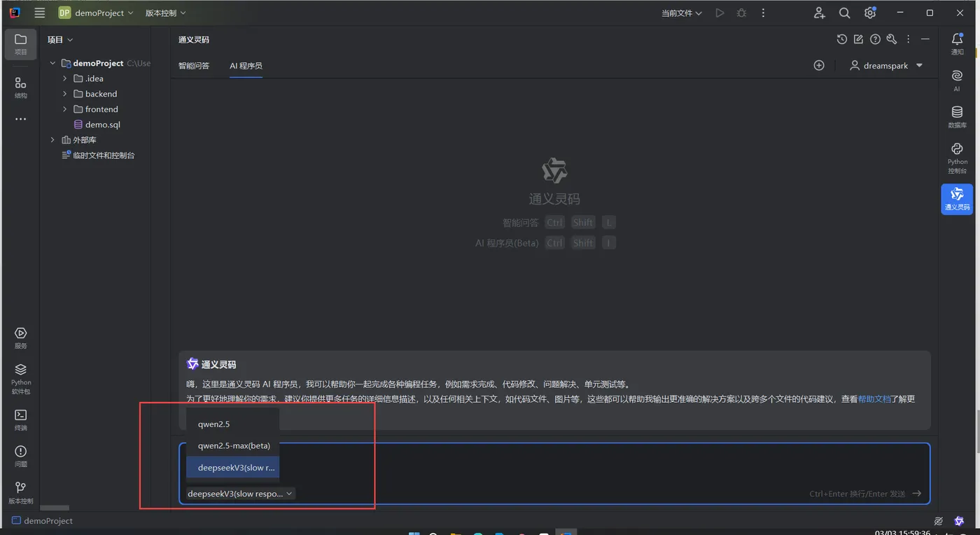Viewport: 980px width, 535px height.
Task: Open IDE settings gear
Action: coord(870,13)
